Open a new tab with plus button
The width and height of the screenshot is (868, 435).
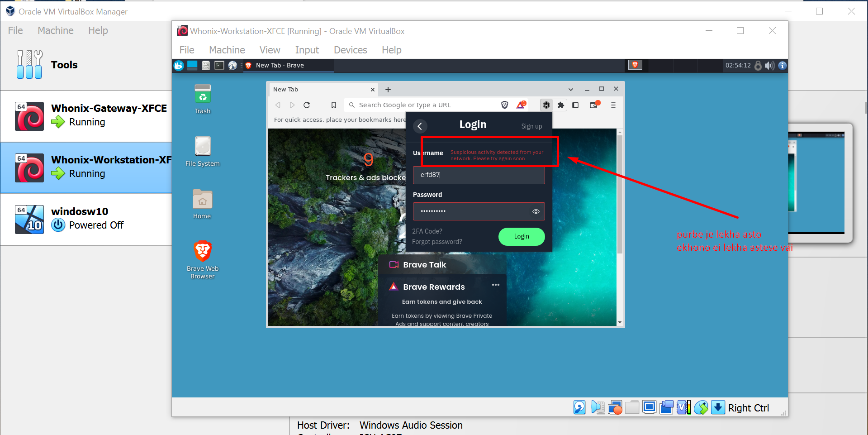coord(388,90)
